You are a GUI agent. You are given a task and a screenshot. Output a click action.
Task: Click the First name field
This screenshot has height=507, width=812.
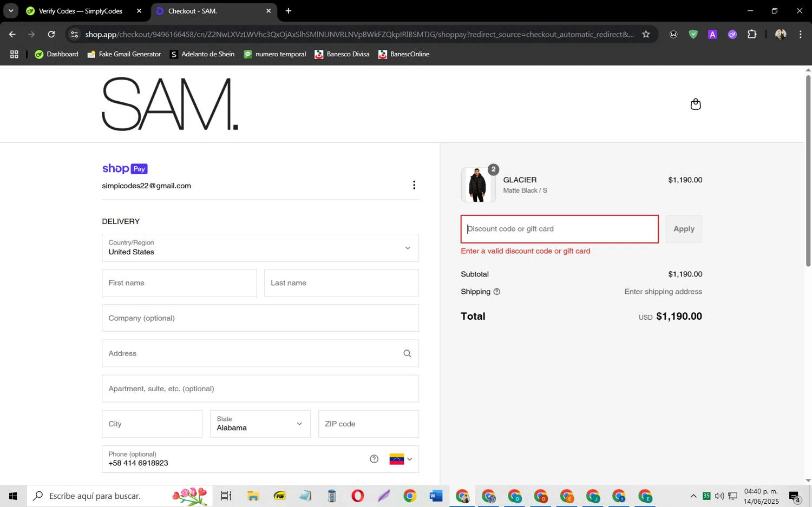[x=179, y=283]
